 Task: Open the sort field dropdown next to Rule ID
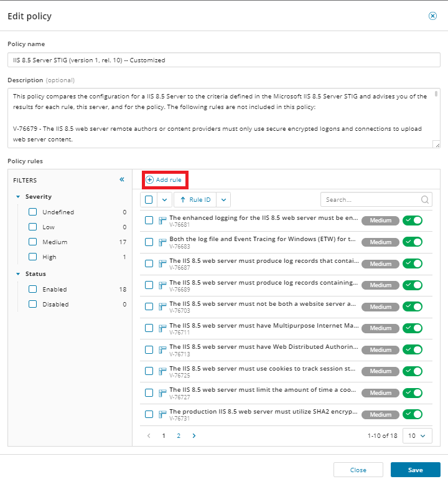tap(224, 200)
